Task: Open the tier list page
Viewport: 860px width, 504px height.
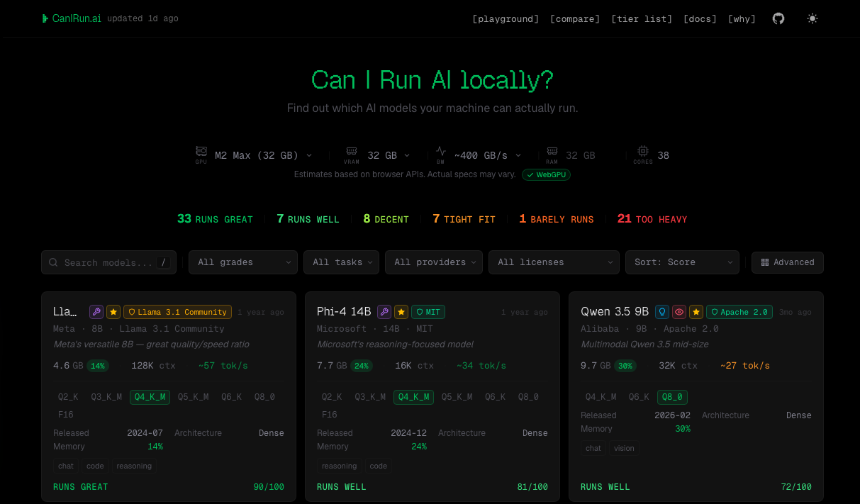Action: coord(642,19)
